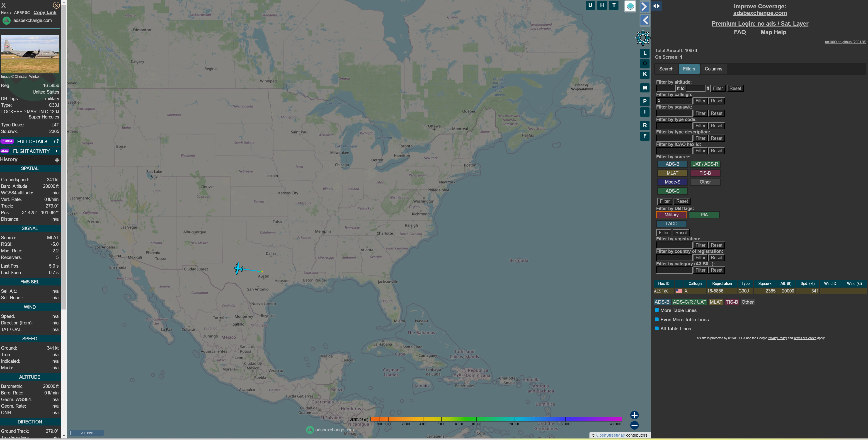
Task: Click the right arrow sidebar button
Action: pos(645,6)
